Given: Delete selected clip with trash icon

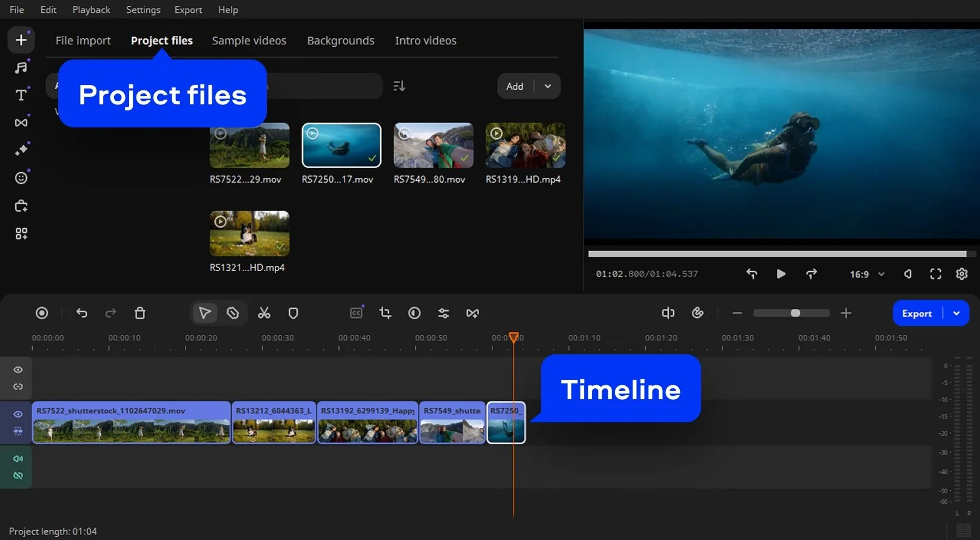Looking at the screenshot, I should pos(140,313).
